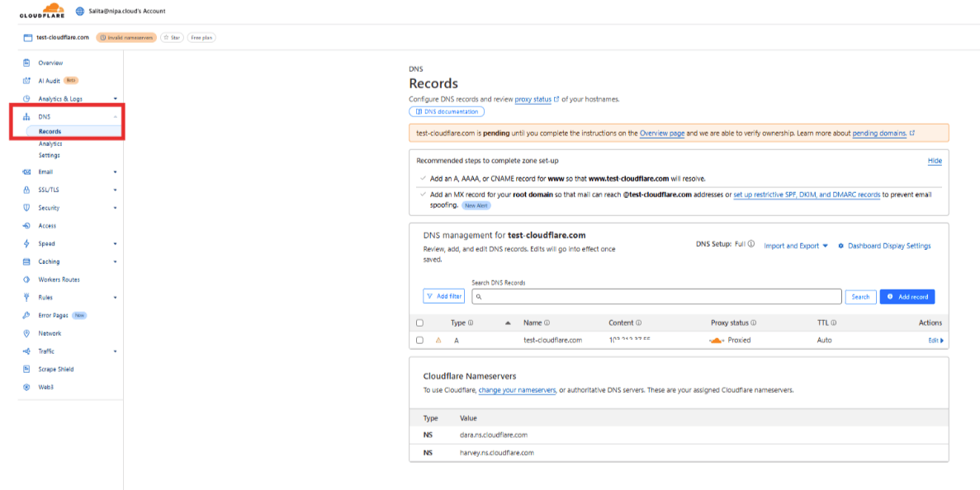
Task: Open DNS Settings in sidebar
Action: coord(50,155)
